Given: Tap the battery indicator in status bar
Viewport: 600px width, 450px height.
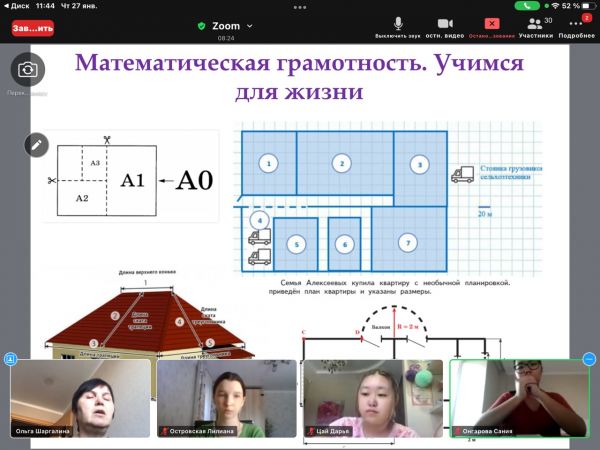Looking at the screenshot, I should coord(585,5).
